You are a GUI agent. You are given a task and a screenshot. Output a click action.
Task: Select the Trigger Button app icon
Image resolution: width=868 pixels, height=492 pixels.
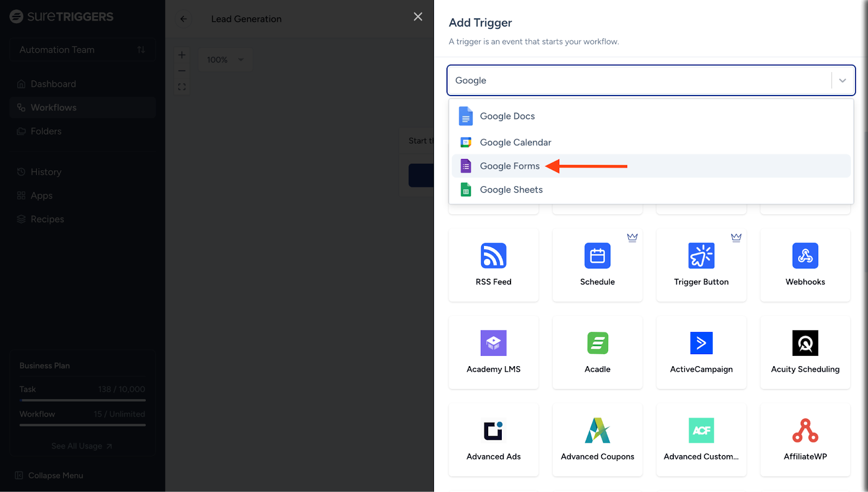pyautogui.click(x=701, y=255)
